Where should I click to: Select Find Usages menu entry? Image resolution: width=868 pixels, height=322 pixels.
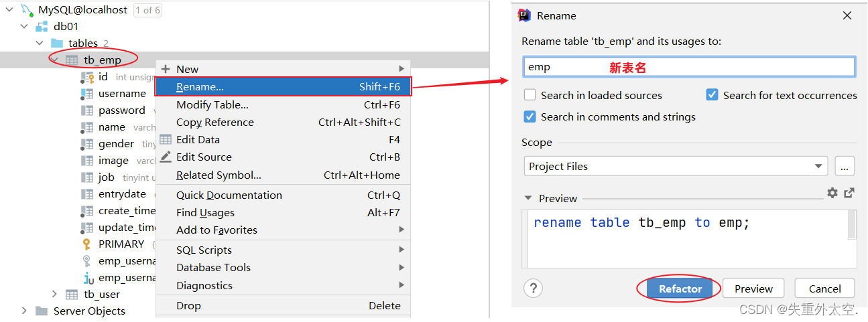click(x=283, y=212)
